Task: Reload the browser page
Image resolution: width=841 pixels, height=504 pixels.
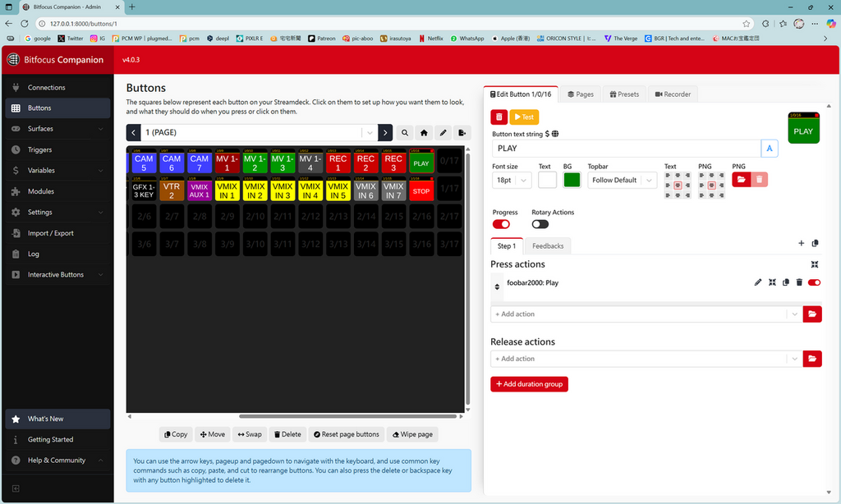Action: point(25,24)
